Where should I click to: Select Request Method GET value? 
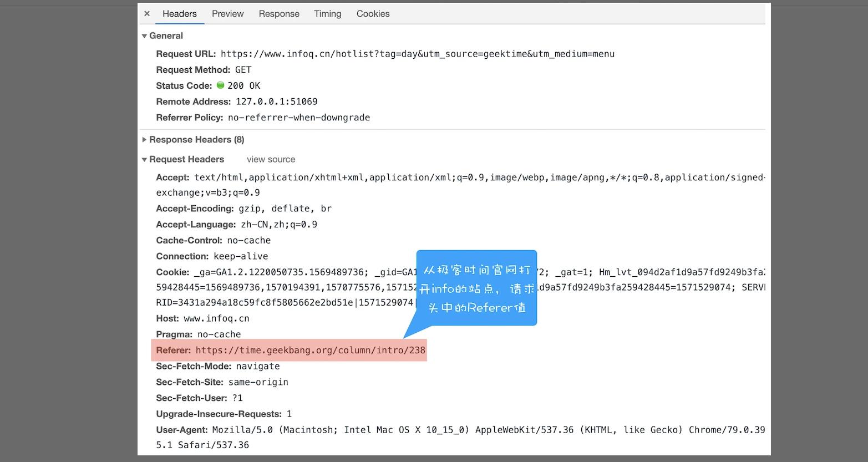(x=243, y=70)
